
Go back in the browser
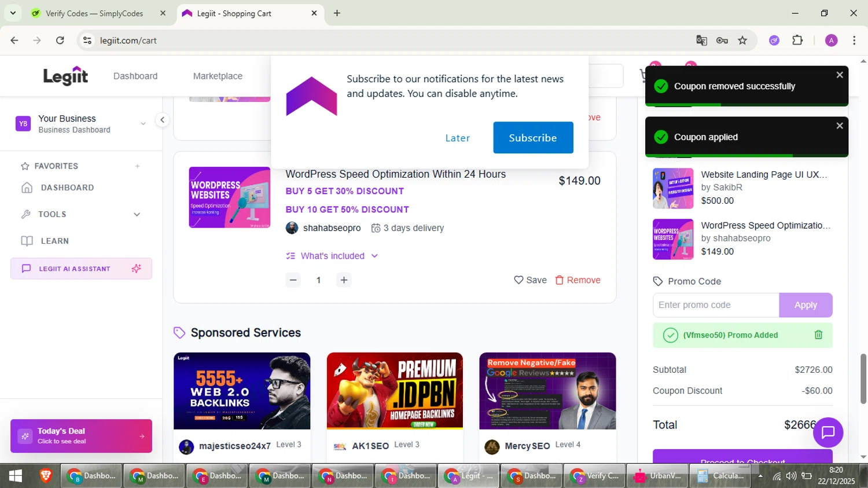click(14, 41)
